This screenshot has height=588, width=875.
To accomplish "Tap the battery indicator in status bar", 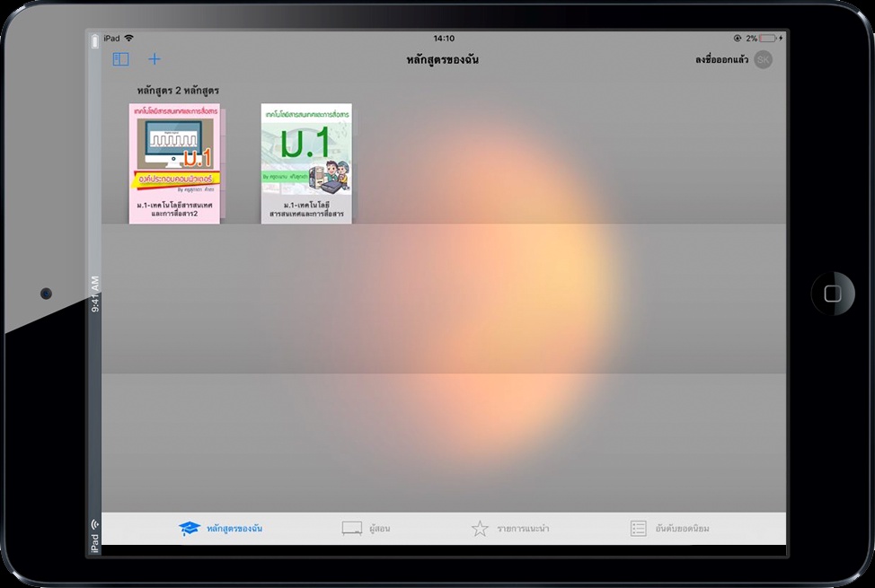I will coord(768,39).
